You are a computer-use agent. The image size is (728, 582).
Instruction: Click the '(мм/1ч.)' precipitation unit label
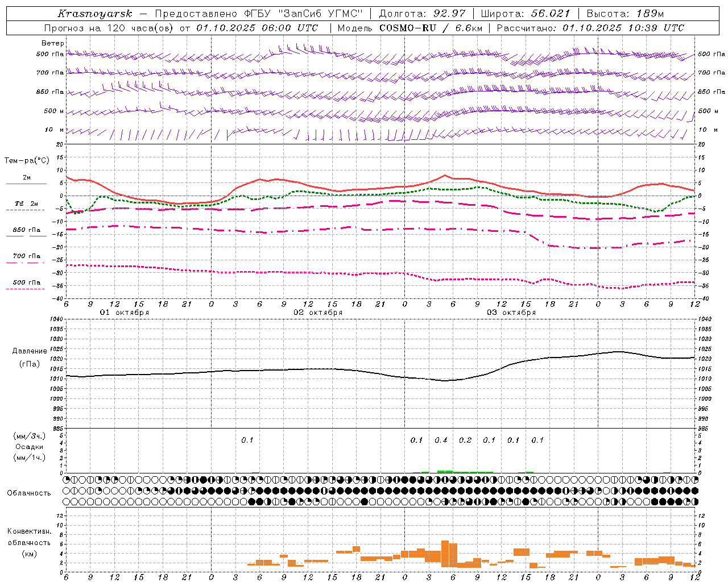(30, 458)
